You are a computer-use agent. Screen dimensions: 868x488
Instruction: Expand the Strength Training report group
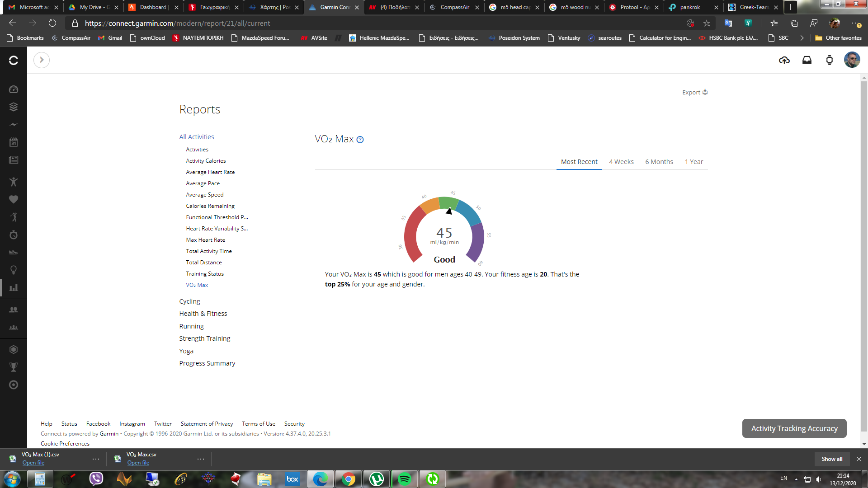[x=204, y=338]
